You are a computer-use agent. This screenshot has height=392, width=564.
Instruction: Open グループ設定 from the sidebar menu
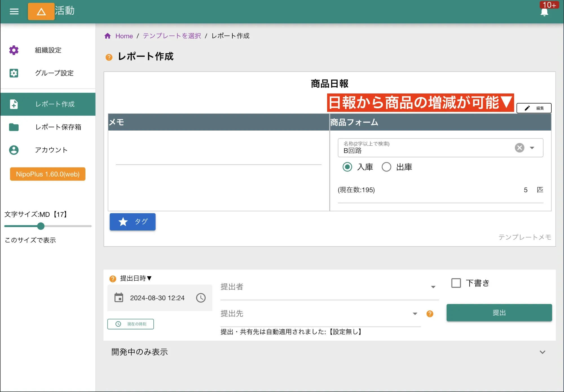(x=14, y=73)
